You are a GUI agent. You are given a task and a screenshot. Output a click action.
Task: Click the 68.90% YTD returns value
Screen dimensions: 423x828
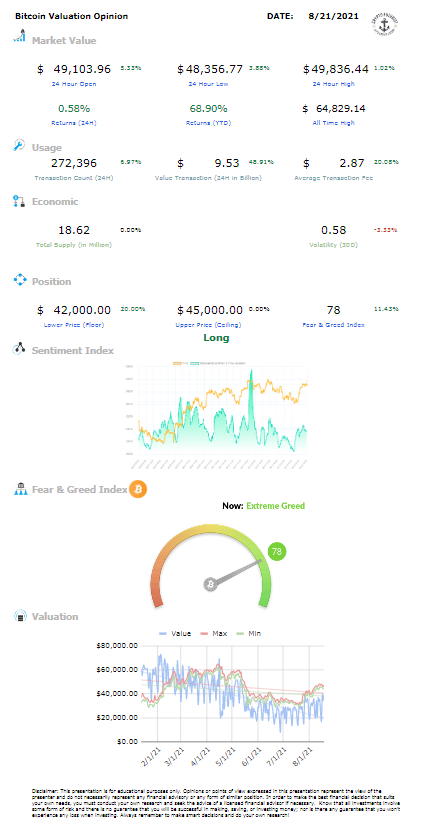pos(208,108)
